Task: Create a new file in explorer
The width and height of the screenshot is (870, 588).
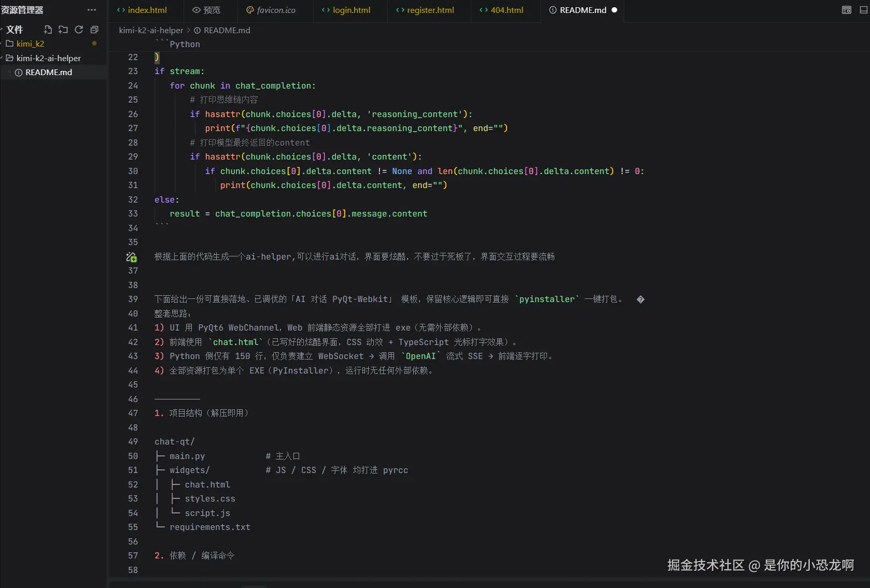Action: tap(48, 30)
